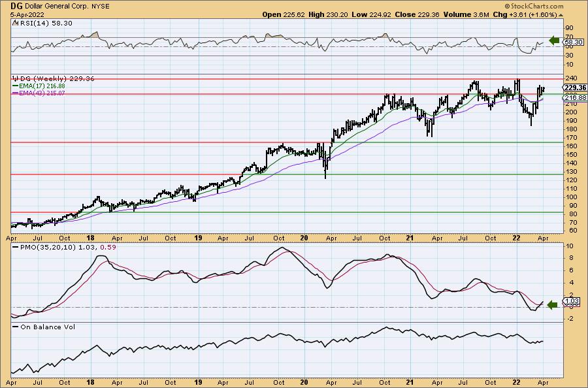Click the 170 price axis label
588x388 pixels.
point(570,138)
